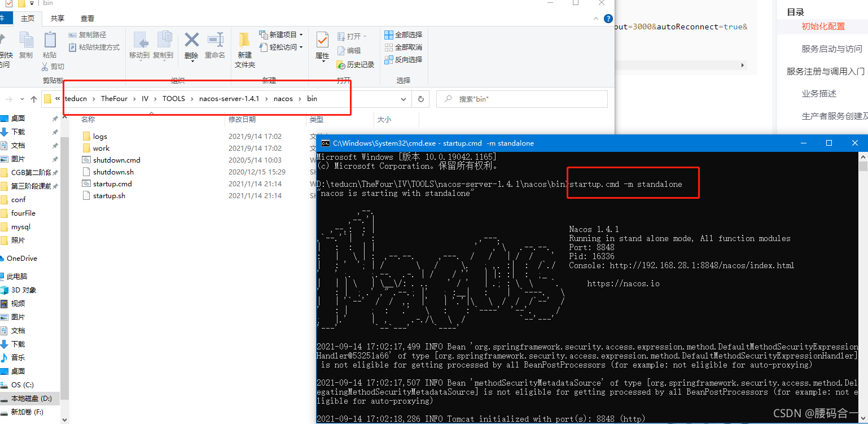
Task: Click the code block scroll right arrow
Action: [743, 65]
